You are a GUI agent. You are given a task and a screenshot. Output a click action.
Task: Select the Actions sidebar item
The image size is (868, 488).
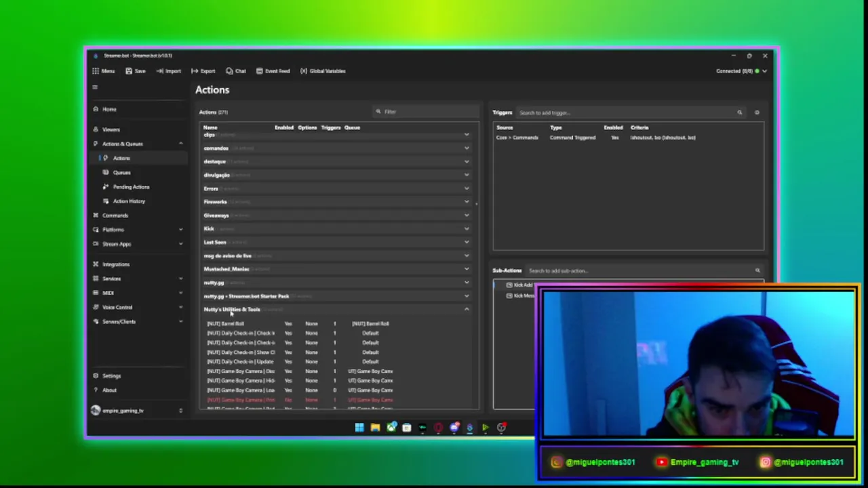(x=138, y=158)
